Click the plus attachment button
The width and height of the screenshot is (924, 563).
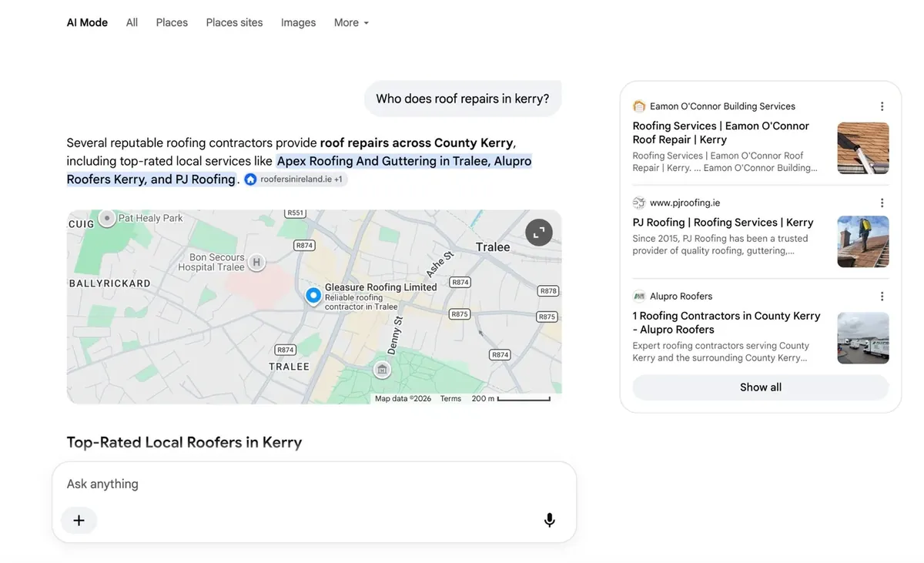click(x=79, y=521)
